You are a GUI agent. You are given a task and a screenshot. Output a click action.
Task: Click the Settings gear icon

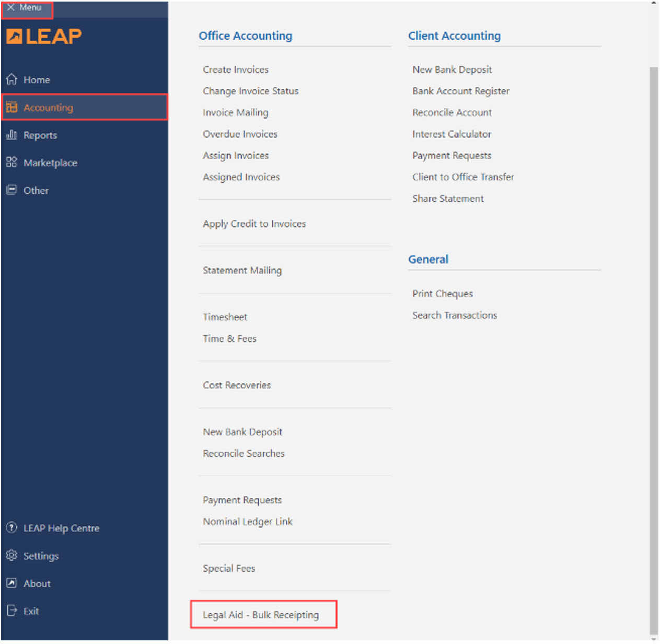[x=11, y=556]
